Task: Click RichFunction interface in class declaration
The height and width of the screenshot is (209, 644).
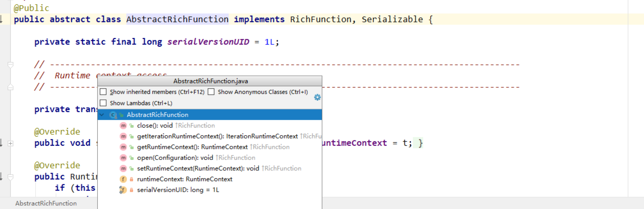Action: (x=321, y=19)
